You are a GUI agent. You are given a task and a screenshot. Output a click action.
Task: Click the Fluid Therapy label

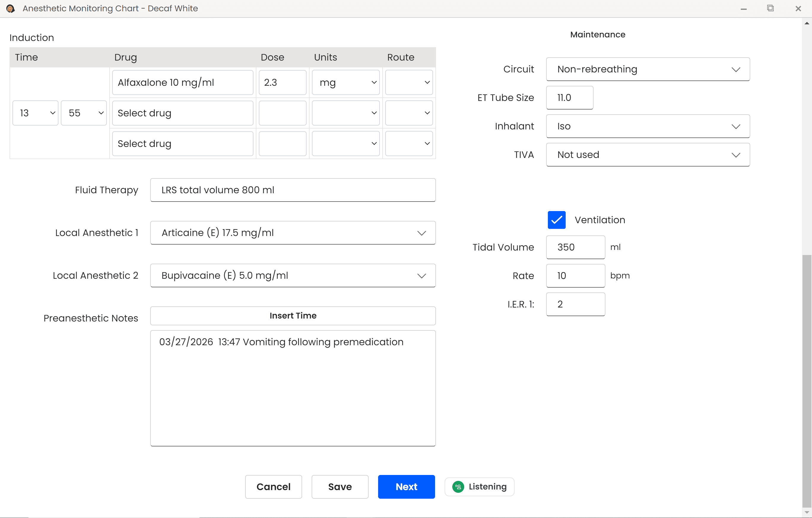coord(107,190)
